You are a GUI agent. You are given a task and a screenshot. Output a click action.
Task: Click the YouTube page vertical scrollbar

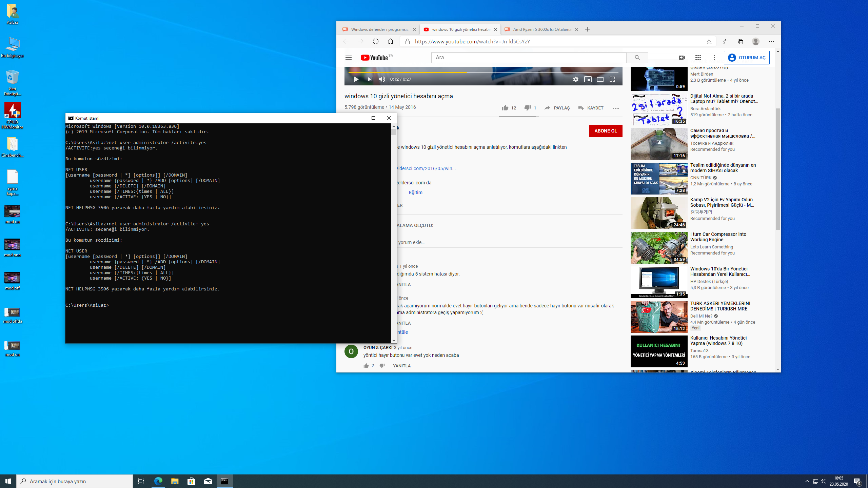(x=778, y=169)
